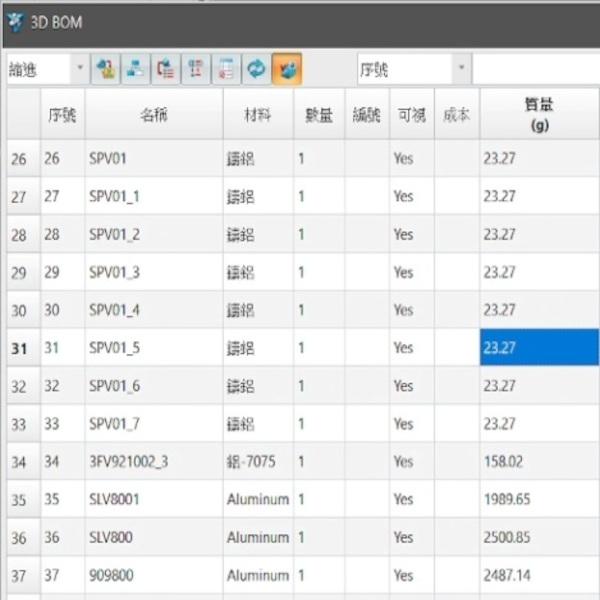
Task: Click the Yes cell in SPV01_3 row
Action: click(x=412, y=272)
